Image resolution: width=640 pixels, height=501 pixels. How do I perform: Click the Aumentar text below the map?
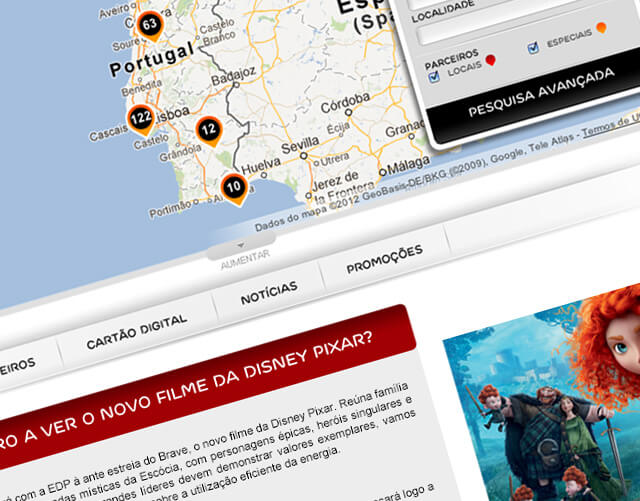click(x=245, y=260)
